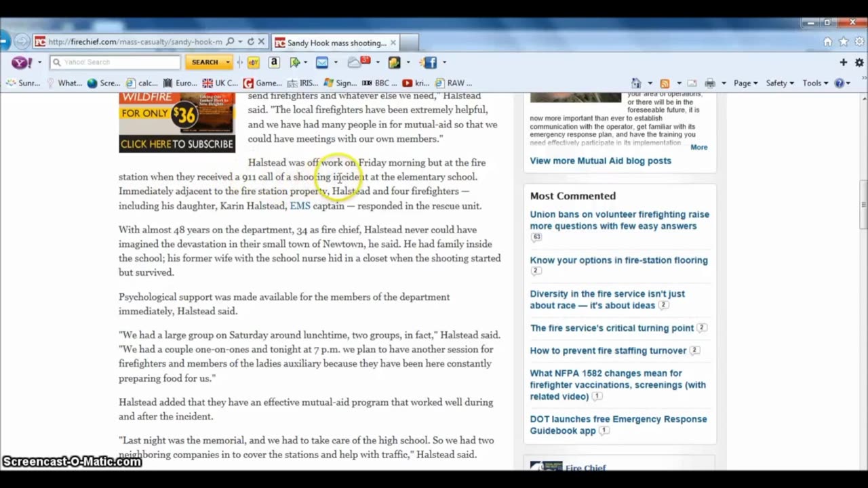Open the Tools menu
The width and height of the screenshot is (868, 488).
coord(815,83)
